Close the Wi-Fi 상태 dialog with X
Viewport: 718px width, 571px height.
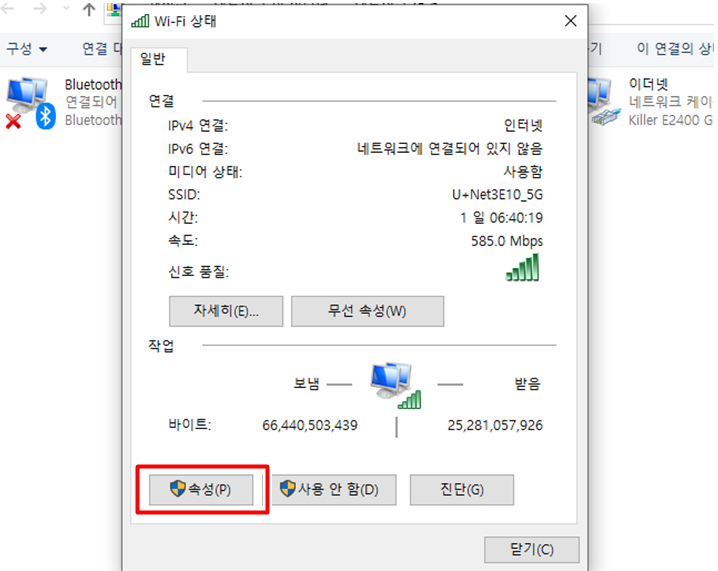click(571, 21)
